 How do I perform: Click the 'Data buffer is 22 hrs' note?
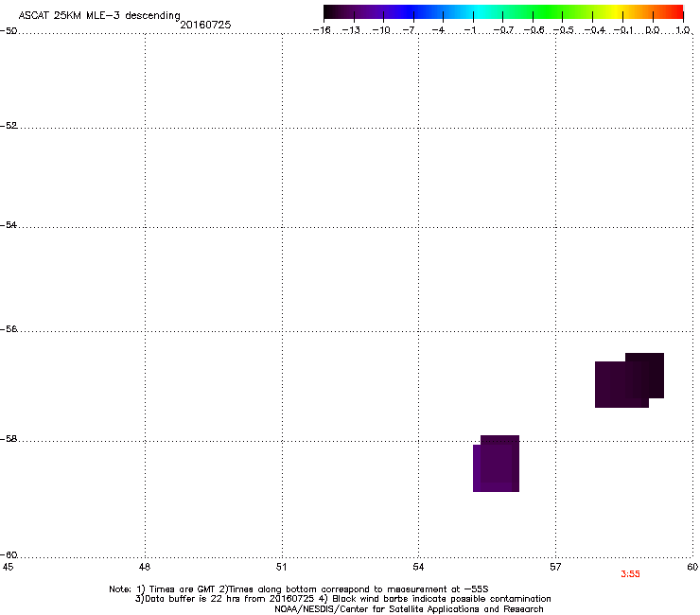point(342,599)
